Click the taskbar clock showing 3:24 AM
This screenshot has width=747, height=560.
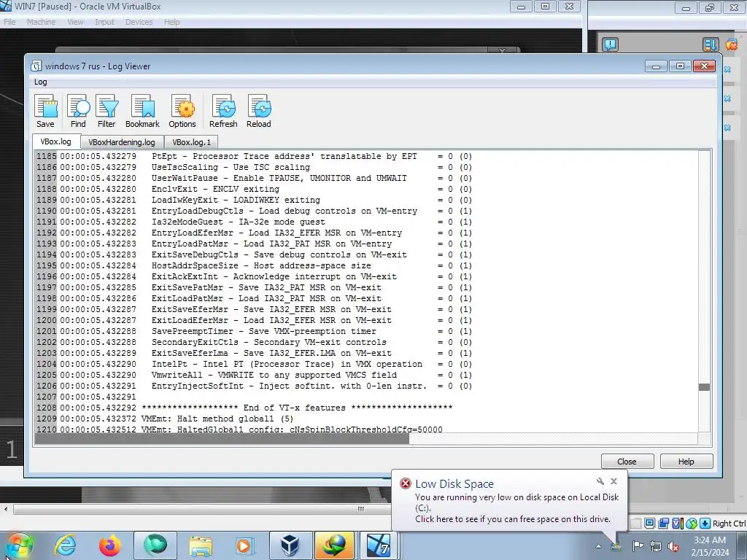[x=710, y=545]
